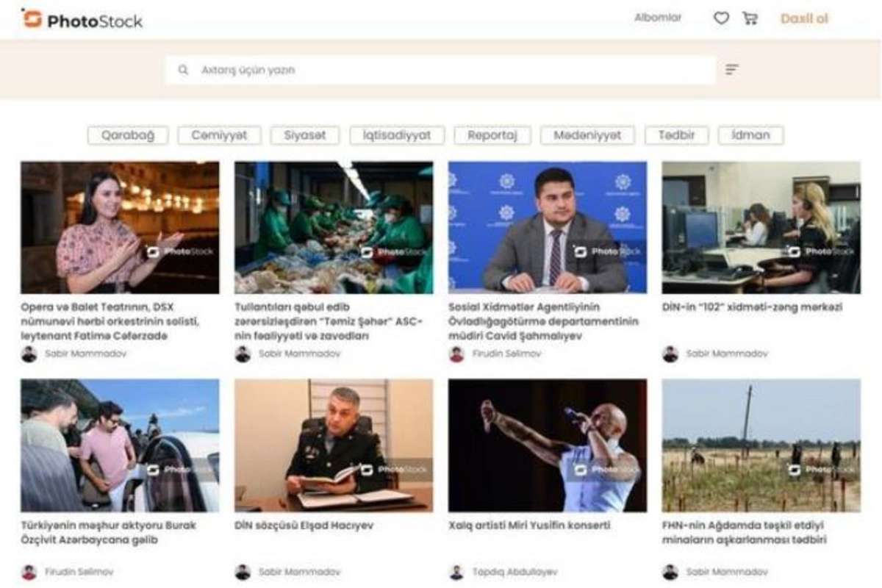Viewport: 882px width, 588px height.
Task: Select the Qarabağ category tab
Action: (128, 135)
